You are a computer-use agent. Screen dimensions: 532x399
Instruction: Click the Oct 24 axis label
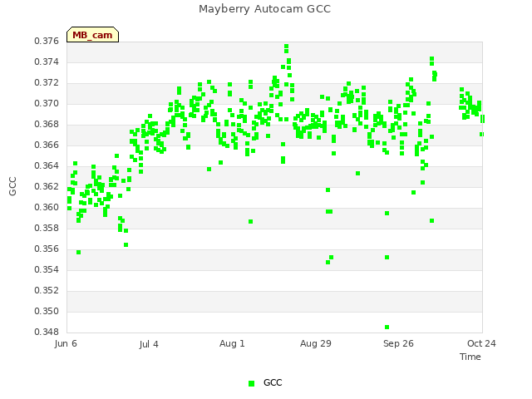pyautogui.click(x=481, y=343)
